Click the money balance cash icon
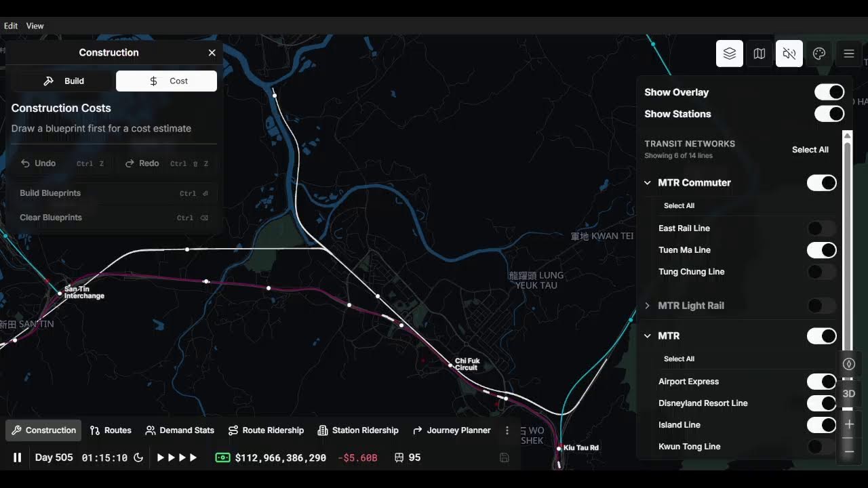The width and height of the screenshot is (868, 488). point(222,457)
